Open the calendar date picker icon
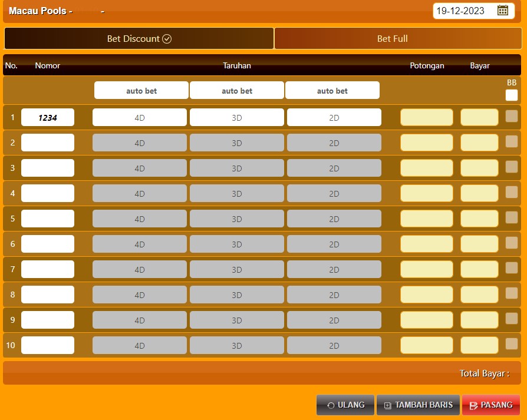The width and height of the screenshot is (527, 420). pos(502,10)
